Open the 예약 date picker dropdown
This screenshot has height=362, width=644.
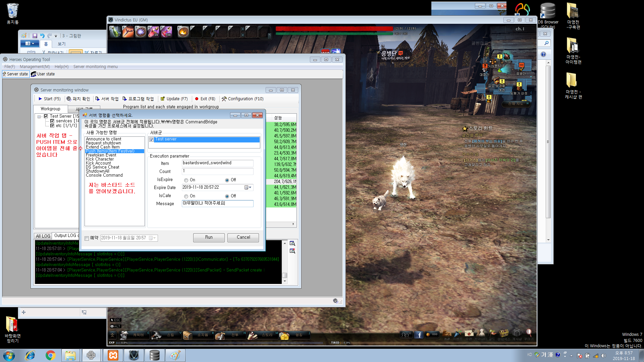pos(153,238)
